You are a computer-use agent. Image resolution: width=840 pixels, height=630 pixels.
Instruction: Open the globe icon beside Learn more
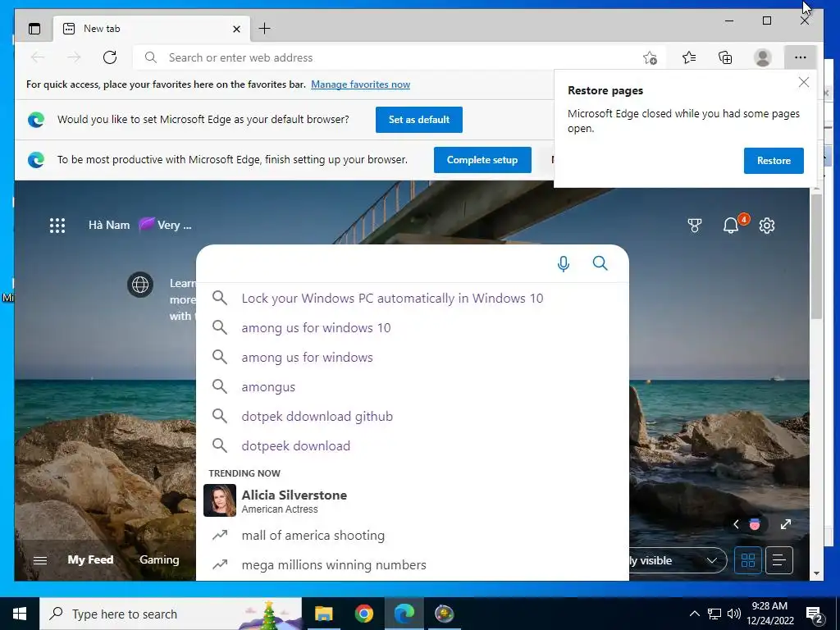click(x=140, y=284)
